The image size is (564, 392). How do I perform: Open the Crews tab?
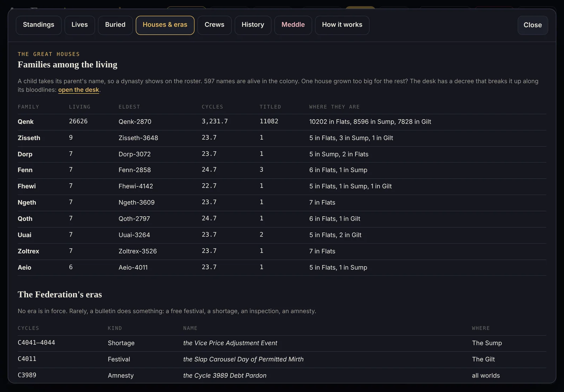tap(214, 25)
